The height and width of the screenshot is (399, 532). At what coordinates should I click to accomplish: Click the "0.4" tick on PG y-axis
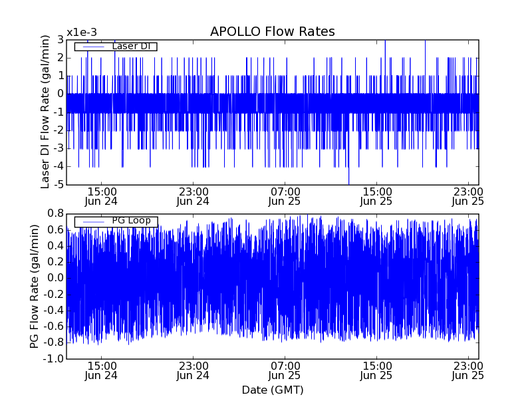pyautogui.click(x=56, y=246)
